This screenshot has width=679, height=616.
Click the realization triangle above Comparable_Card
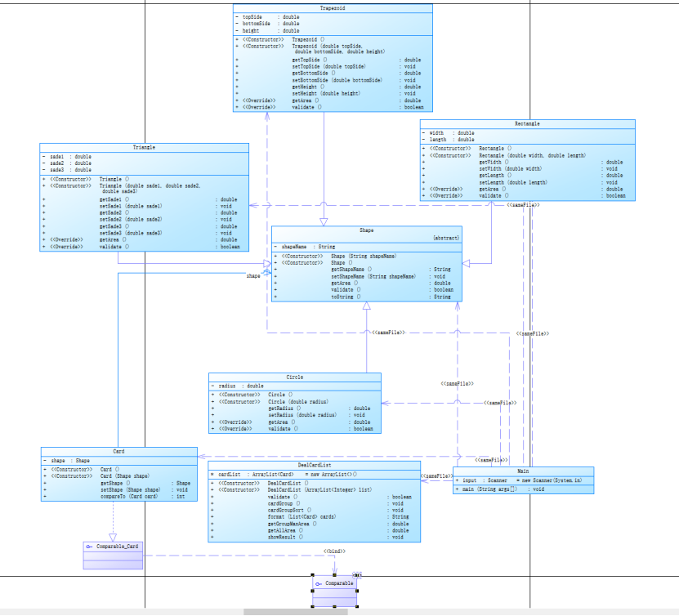[113, 538]
